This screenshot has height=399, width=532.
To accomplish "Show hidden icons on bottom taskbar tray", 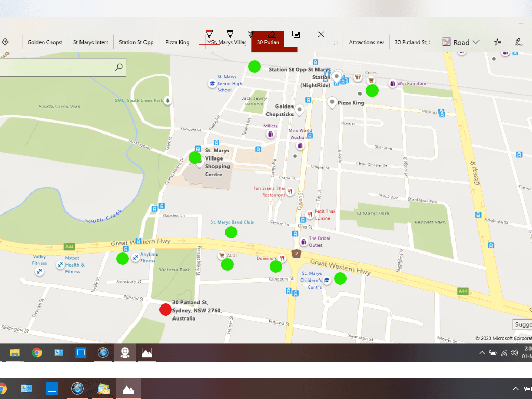I will click(x=516, y=389).
